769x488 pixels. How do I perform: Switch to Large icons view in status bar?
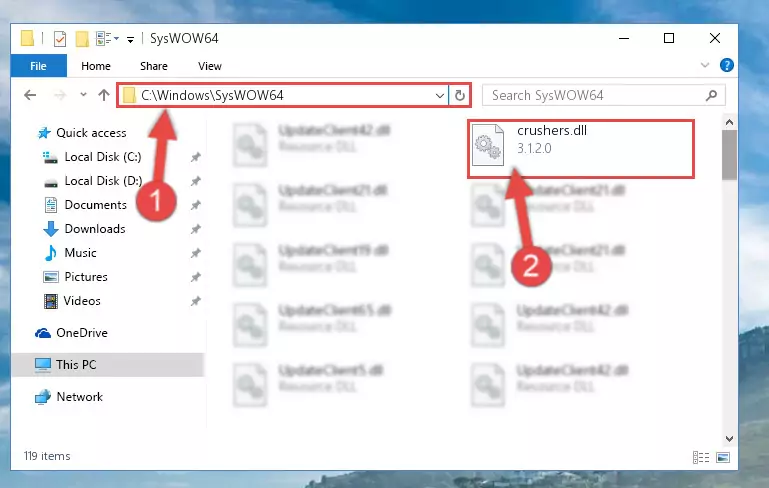723,457
